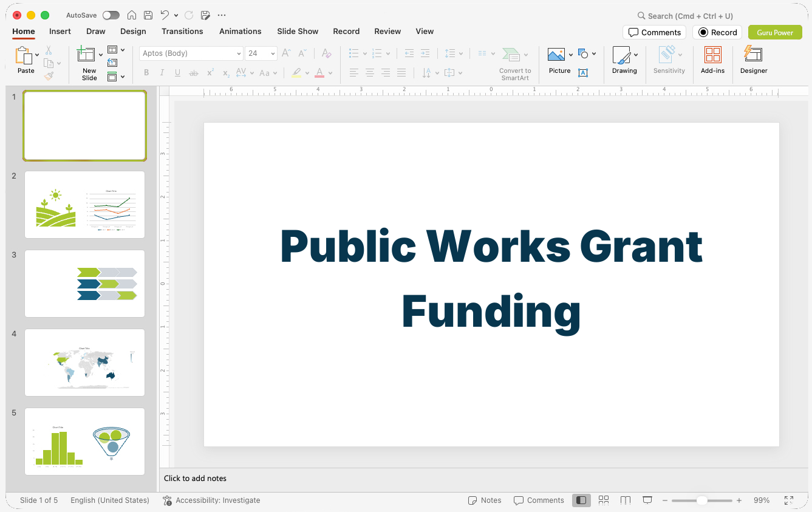Click the text highlight color swatch
Screen dimensions: 812x512
(x=296, y=73)
